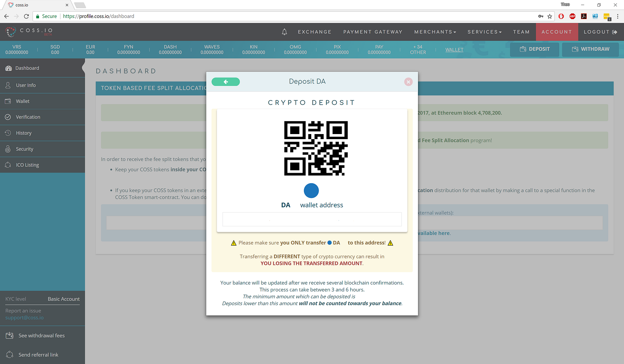624x364 pixels.
Task: Click the EUR balance
Action: click(90, 49)
